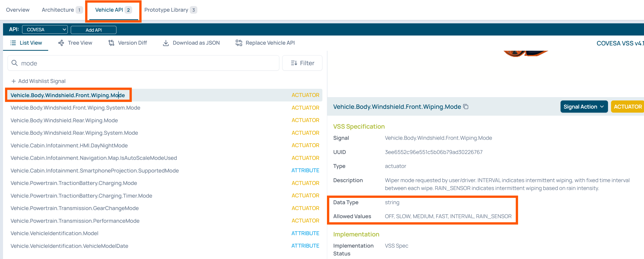Go to the Overview tab
This screenshot has width=644, height=259.
(18, 10)
